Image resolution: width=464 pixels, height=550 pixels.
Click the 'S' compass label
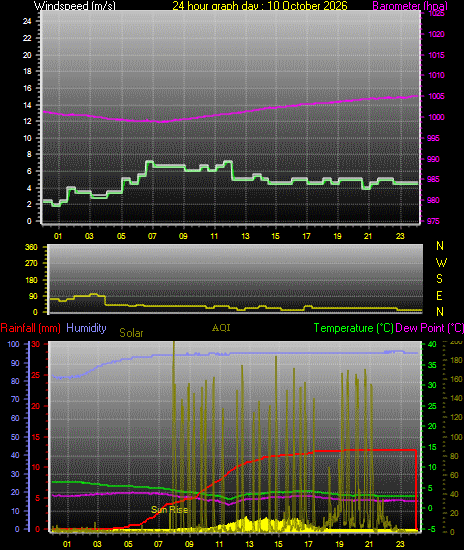439,279
